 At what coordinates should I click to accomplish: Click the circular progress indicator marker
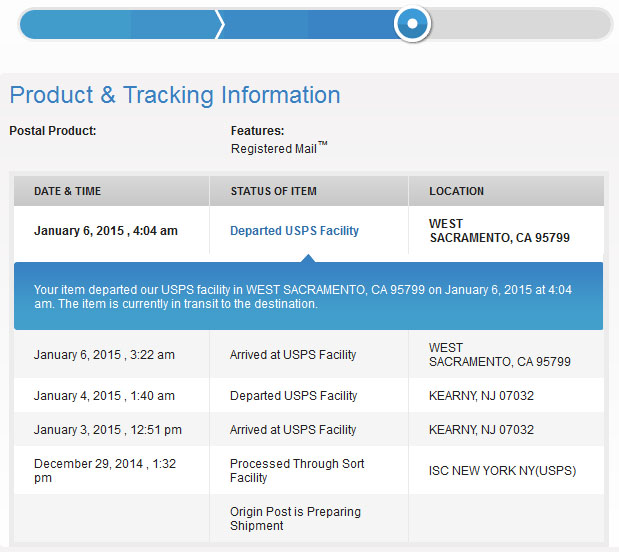coord(412,24)
